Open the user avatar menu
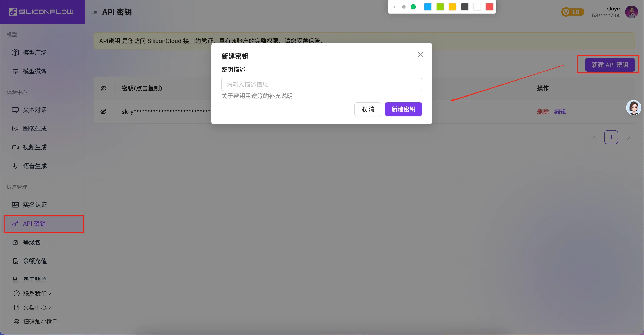The image size is (644, 335). [631, 12]
